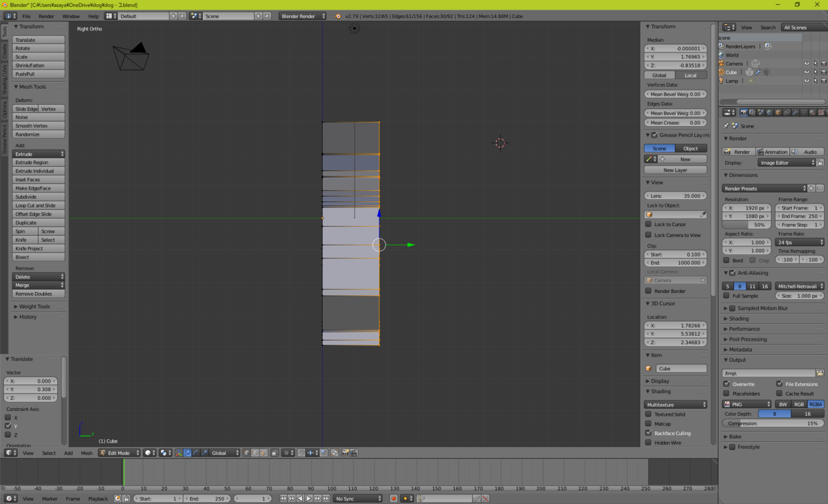
Task: Open the Mesh menu in 3D view header
Action: (86, 453)
